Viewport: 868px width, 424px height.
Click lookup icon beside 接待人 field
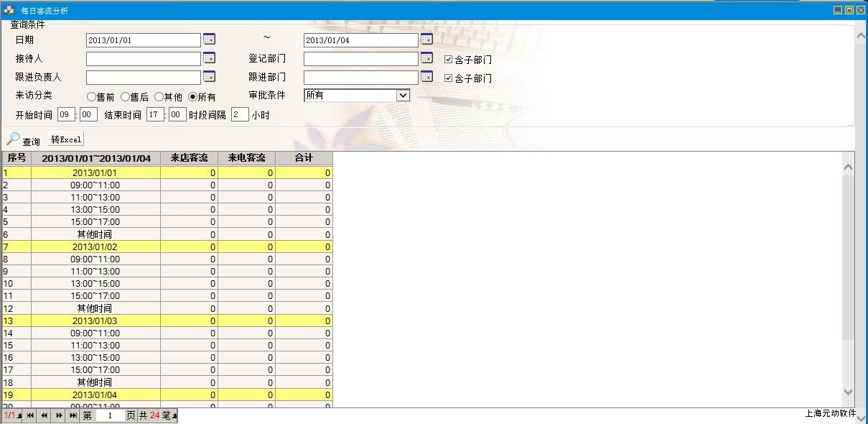point(209,58)
